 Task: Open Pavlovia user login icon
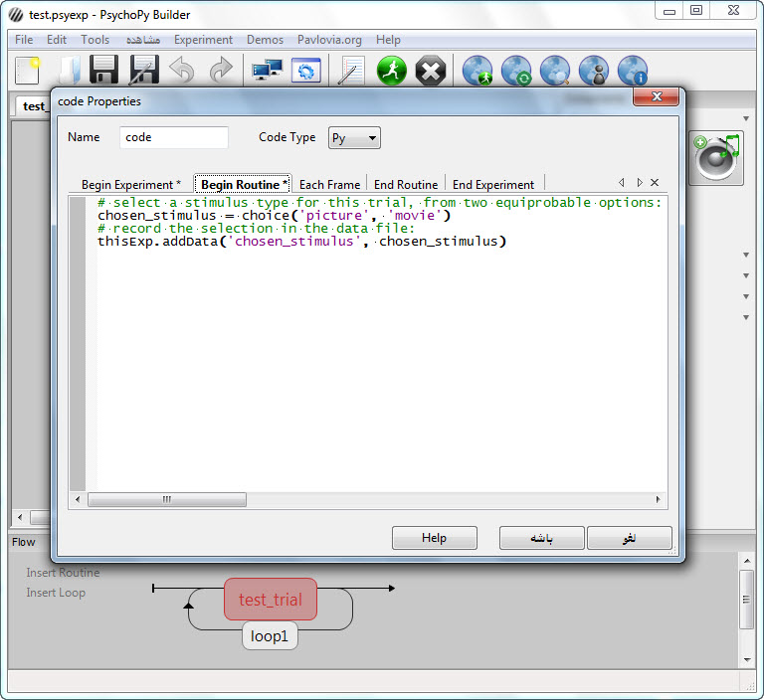click(x=594, y=71)
